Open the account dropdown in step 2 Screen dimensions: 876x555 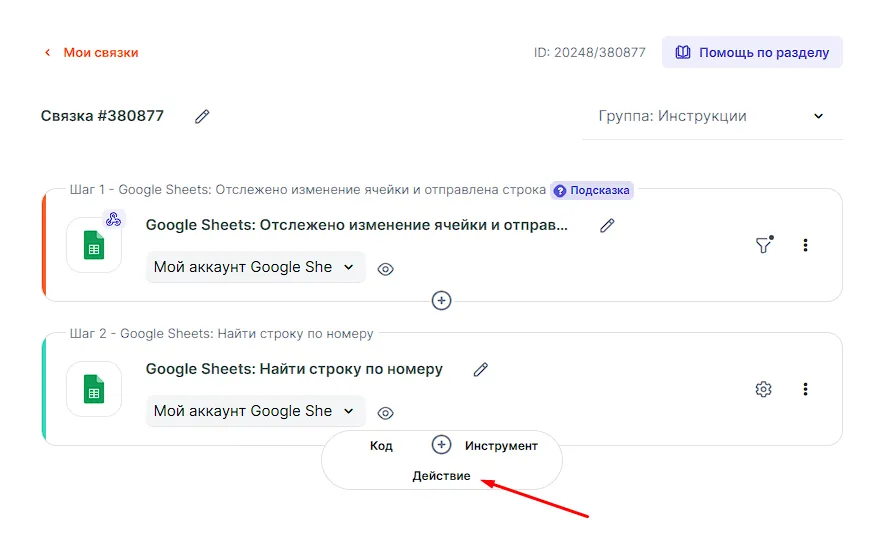255,411
